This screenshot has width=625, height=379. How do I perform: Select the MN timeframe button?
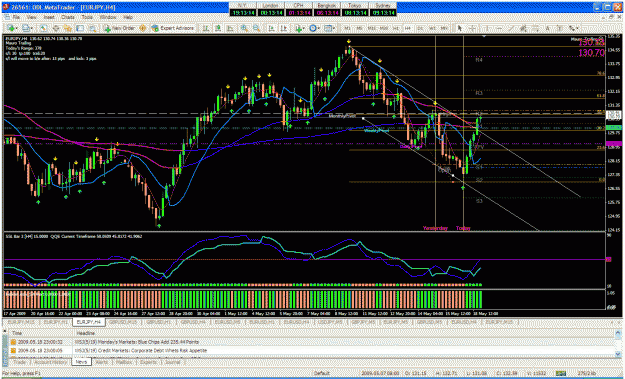444,28
